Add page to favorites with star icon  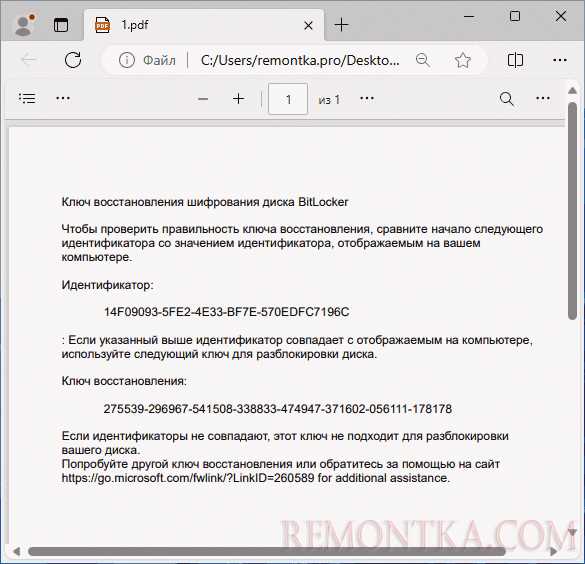(x=463, y=60)
